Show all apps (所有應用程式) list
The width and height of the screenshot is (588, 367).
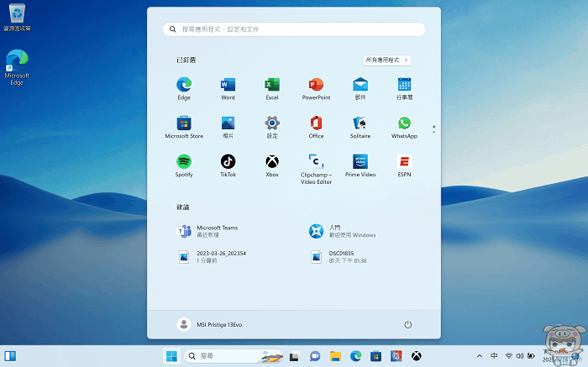(x=386, y=60)
